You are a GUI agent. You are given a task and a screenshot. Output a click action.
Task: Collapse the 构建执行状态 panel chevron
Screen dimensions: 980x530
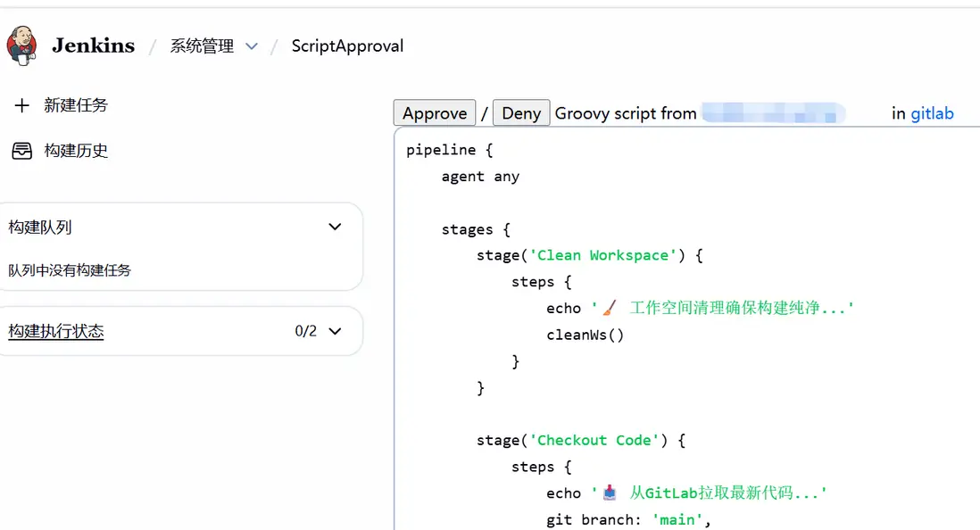pos(335,331)
